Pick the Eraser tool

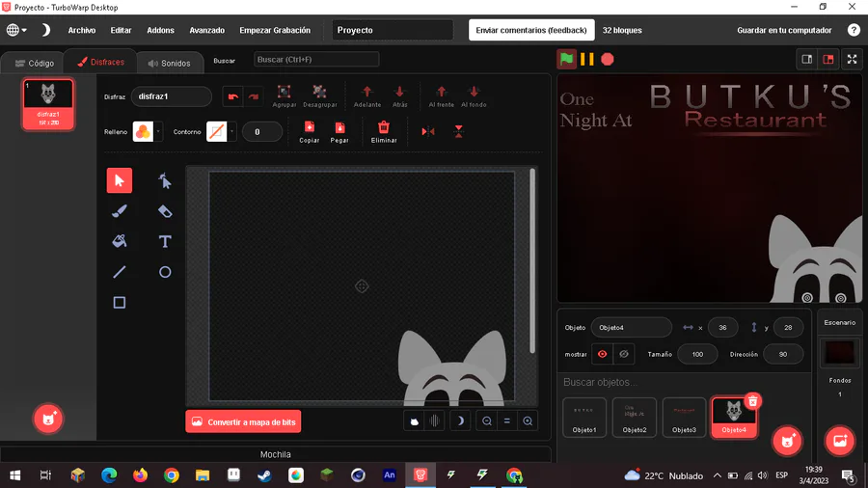[164, 211]
